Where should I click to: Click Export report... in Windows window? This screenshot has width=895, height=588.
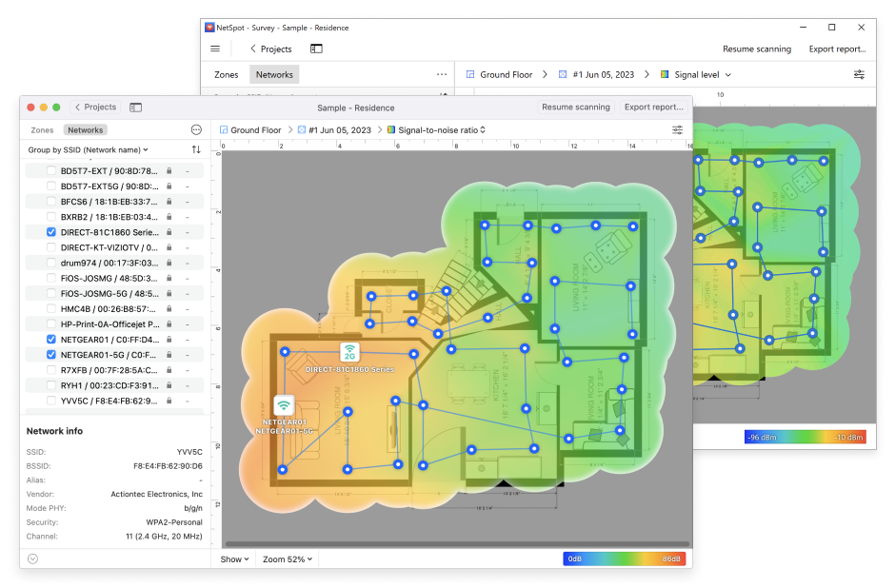pyautogui.click(x=837, y=49)
